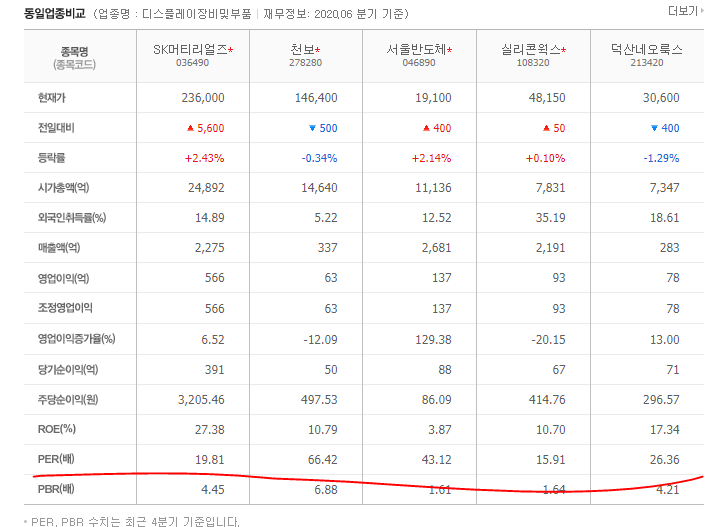Click the 종목명 column header

coord(75,52)
